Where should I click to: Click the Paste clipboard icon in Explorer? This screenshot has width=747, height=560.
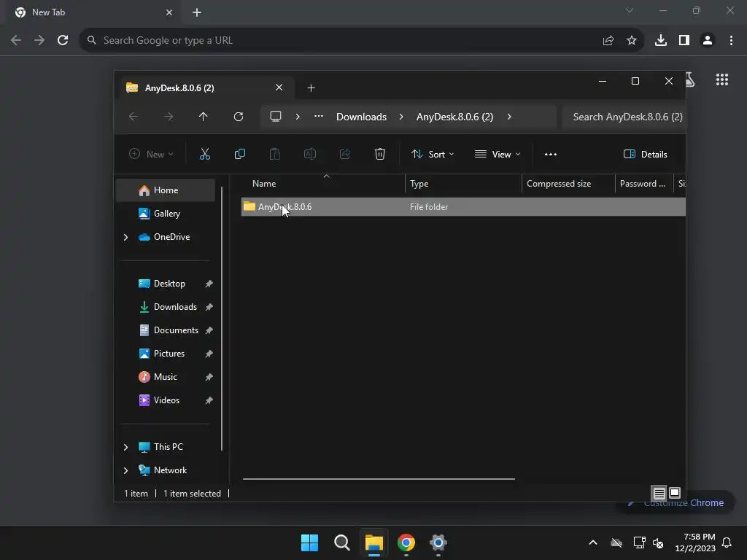point(275,154)
